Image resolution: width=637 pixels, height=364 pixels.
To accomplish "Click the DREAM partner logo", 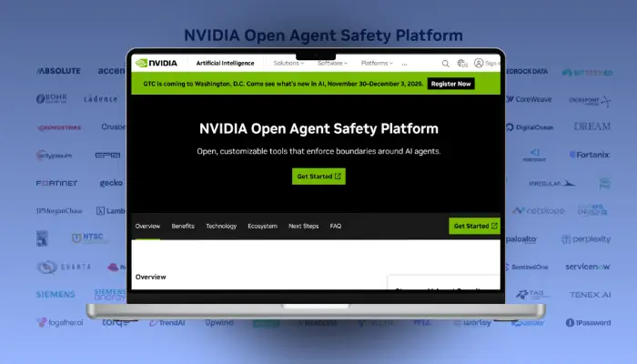I will coord(592,126).
